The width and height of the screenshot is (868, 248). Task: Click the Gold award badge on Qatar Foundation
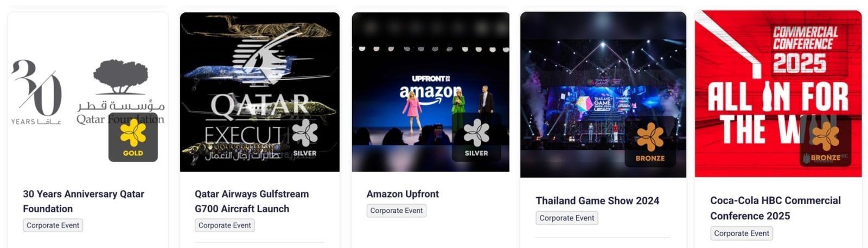tap(133, 137)
